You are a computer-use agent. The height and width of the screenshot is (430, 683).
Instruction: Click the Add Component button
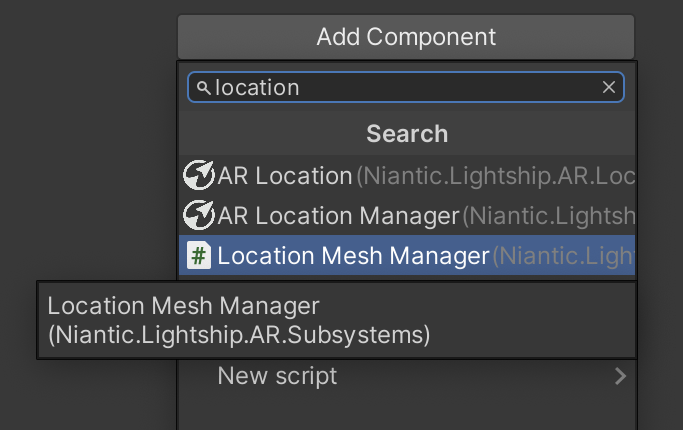[406, 37]
